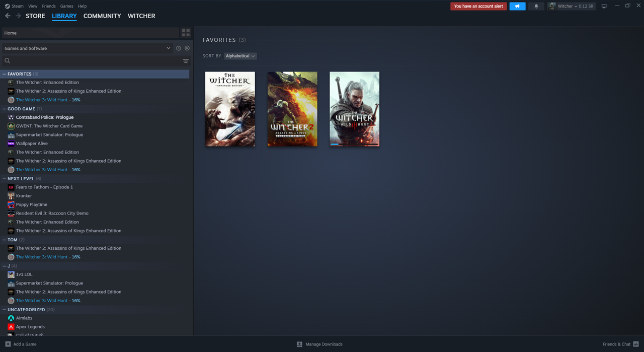This screenshot has width=644, height=352.
Task: Collapse the TOM category
Action: 4,240
